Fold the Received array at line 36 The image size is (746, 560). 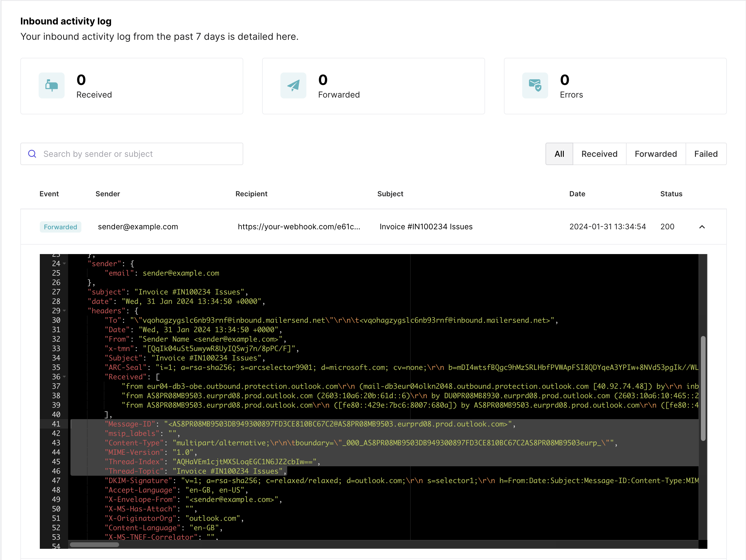(64, 377)
